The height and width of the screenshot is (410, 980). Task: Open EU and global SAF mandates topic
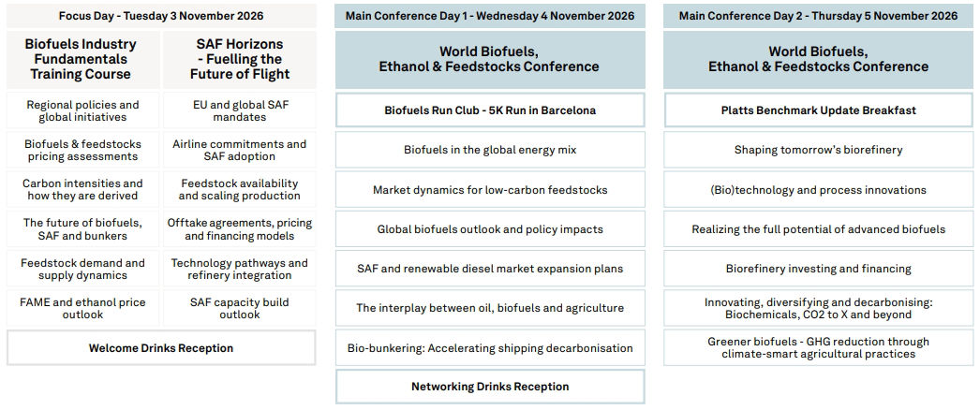[x=240, y=111]
